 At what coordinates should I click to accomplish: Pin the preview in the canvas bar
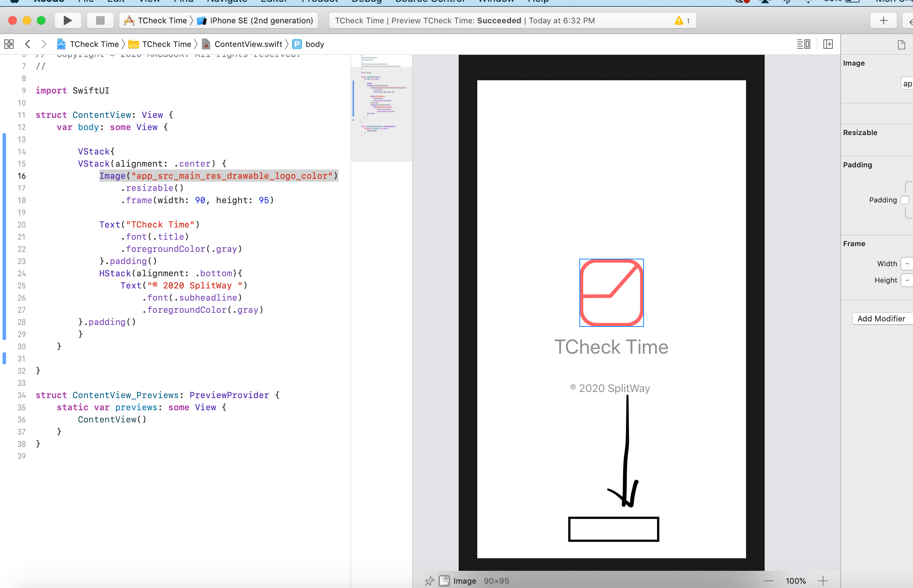pyautogui.click(x=429, y=581)
